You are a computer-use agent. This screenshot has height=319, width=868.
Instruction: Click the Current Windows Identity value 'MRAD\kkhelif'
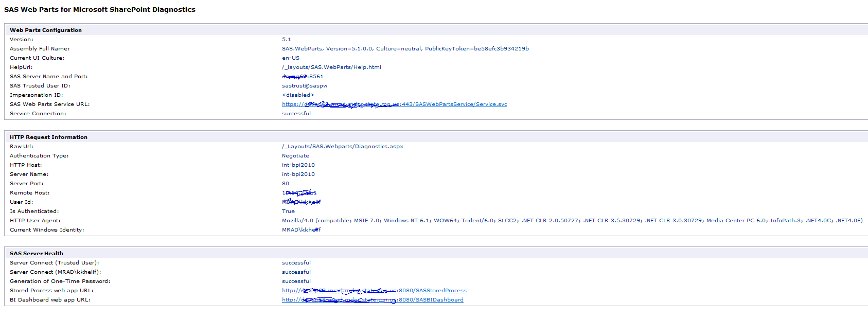click(x=301, y=230)
